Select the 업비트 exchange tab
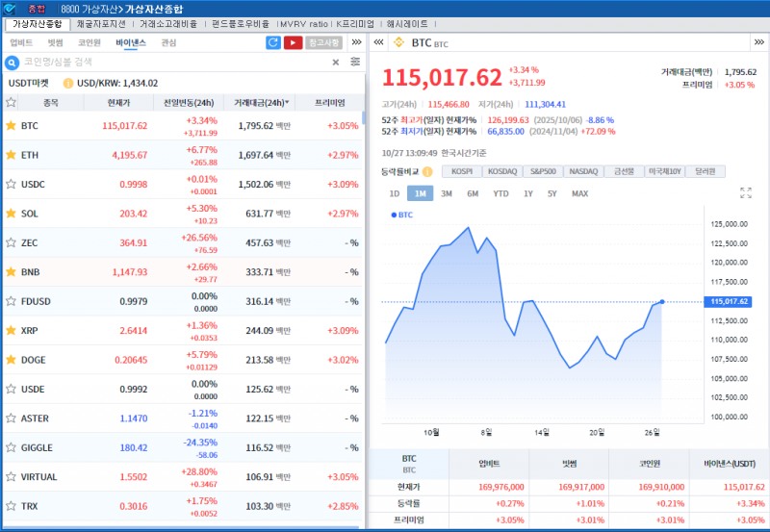The width and height of the screenshot is (770, 532). tap(21, 42)
